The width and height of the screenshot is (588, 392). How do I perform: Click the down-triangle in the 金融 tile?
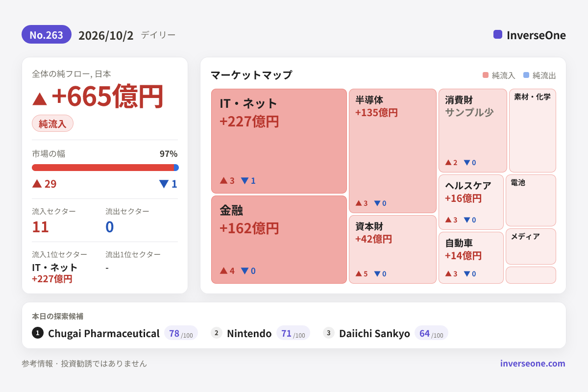pyautogui.click(x=245, y=270)
